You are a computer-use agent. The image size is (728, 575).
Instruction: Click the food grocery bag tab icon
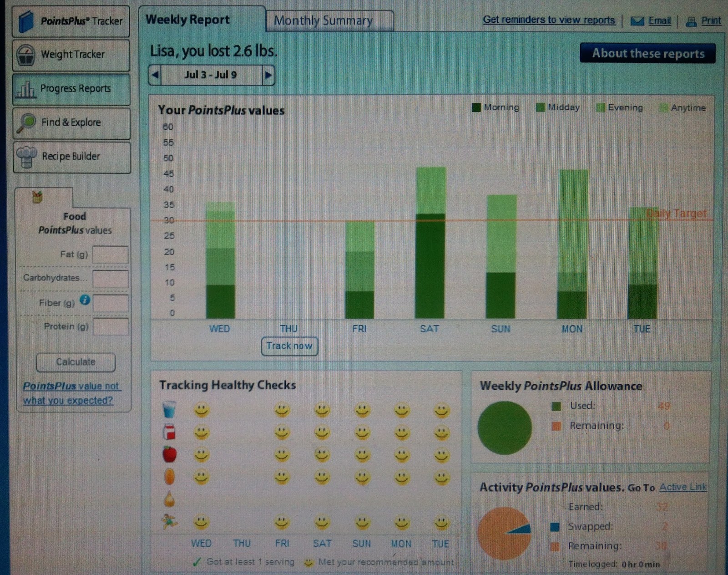click(x=37, y=197)
